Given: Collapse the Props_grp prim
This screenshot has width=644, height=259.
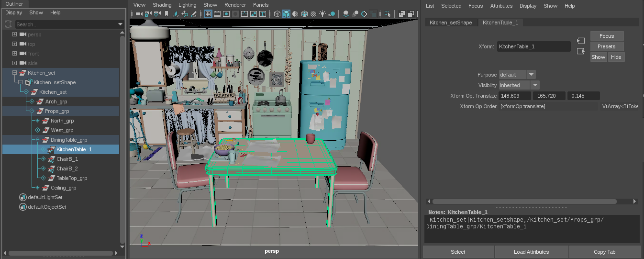Looking at the screenshot, I should 32,111.
